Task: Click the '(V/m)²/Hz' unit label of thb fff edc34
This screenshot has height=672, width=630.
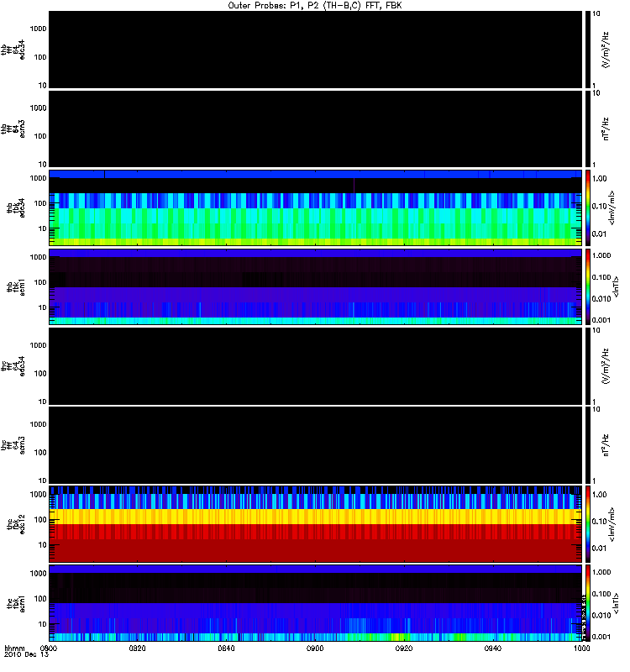Action: pyautogui.click(x=605, y=50)
